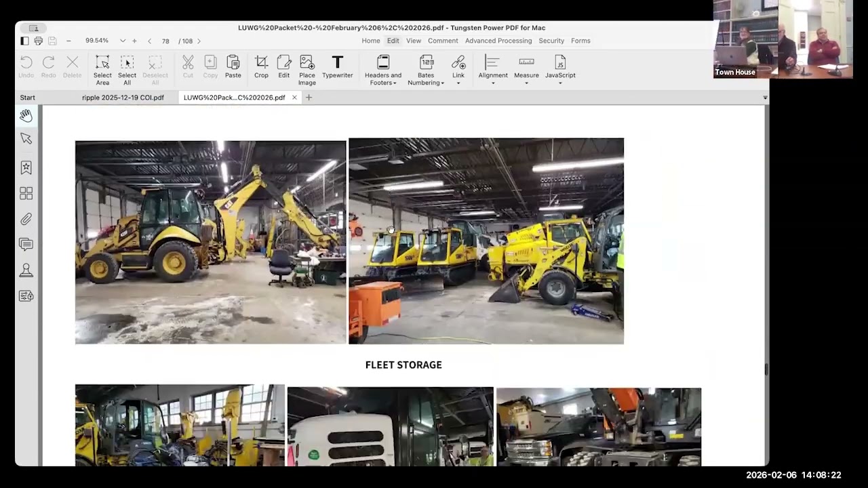Open the Forms ribbon tab
Screen dimensions: 868x488
(x=580, y=41)
